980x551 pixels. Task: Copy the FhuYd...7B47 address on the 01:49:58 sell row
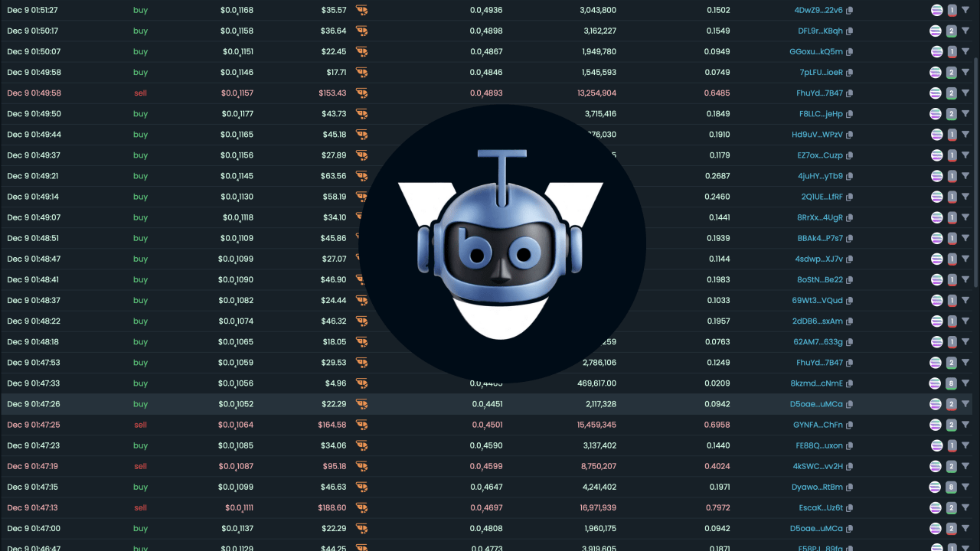850,93
